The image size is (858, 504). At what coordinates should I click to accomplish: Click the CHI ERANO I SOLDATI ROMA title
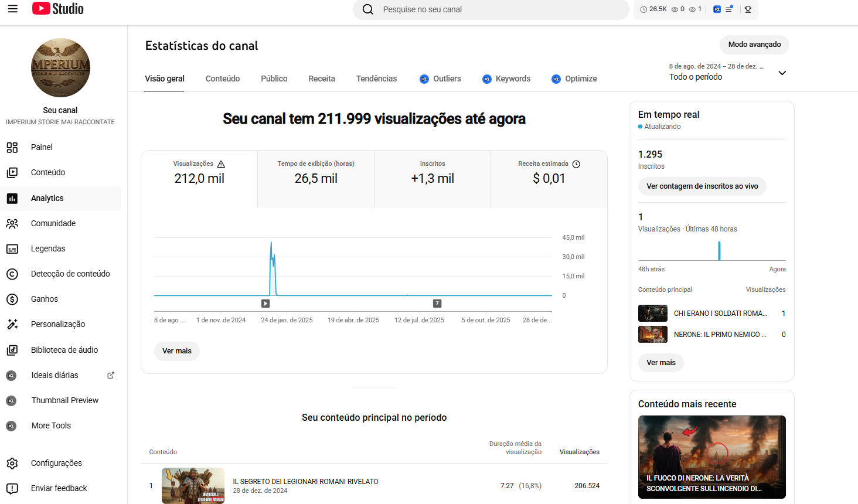point(720,314)
